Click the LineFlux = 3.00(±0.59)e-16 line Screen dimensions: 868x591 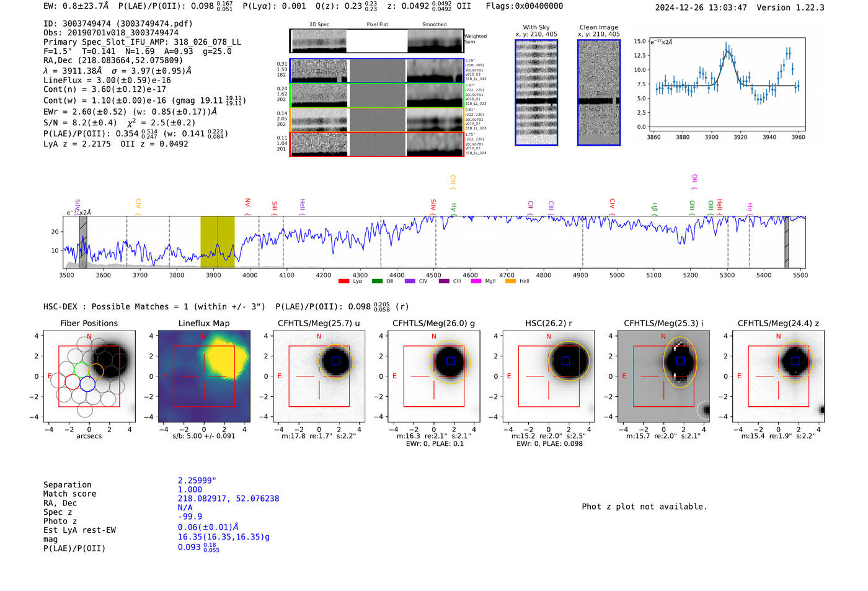coord(107,81)
